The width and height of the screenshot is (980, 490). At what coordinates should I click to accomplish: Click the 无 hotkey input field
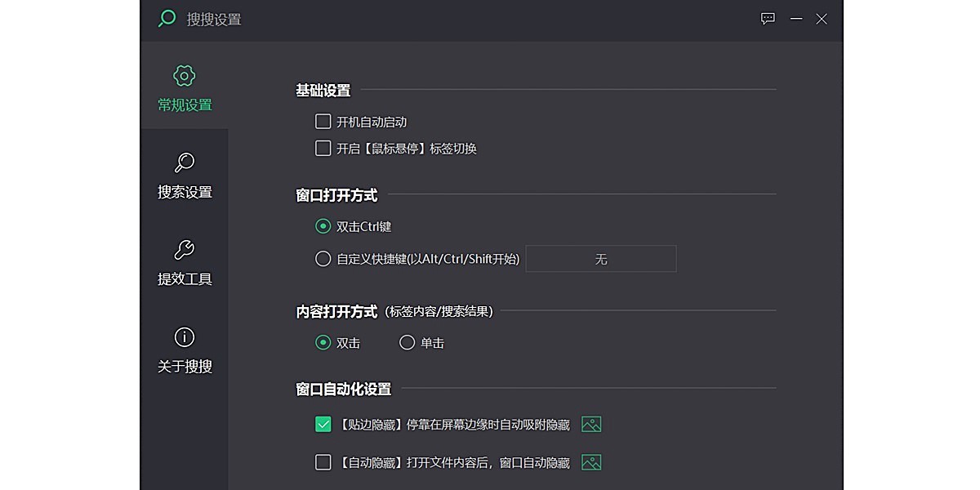tap(601, 258)
